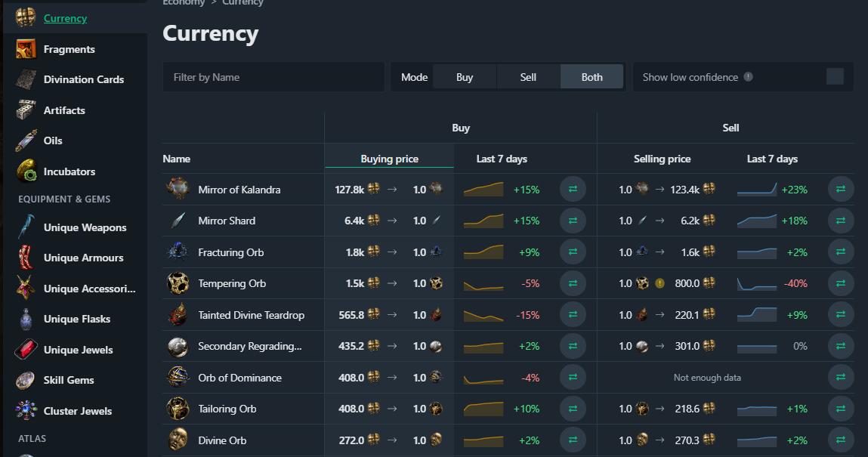The height and width of the screenshot is (457, 868).
Task: Click the Unique Weapons icon
Action: point(26,227)
